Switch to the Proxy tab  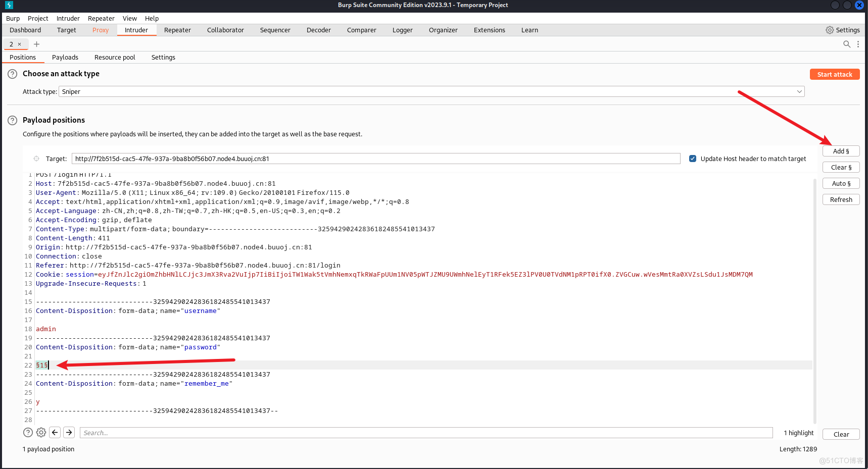pos(101,30)
